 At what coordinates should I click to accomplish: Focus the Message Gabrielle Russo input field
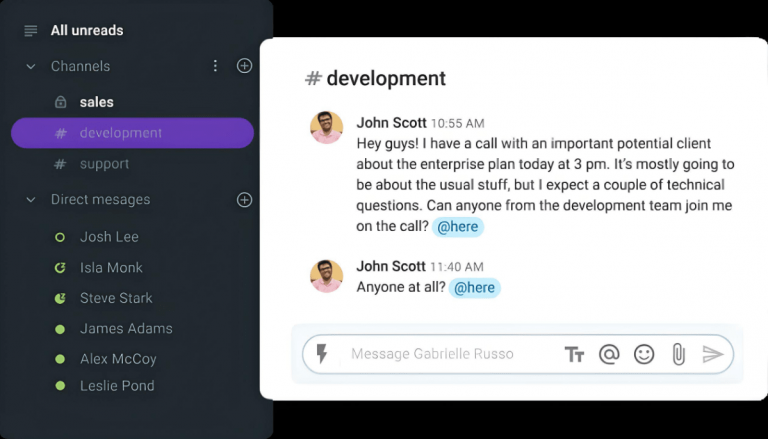pyautogui.click(x=450, y=354)
